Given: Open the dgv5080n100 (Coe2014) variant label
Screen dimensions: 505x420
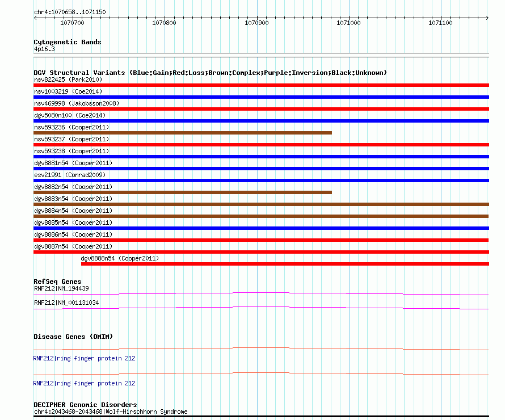Looking at the screenshot, I should click(x=70, y=115).
